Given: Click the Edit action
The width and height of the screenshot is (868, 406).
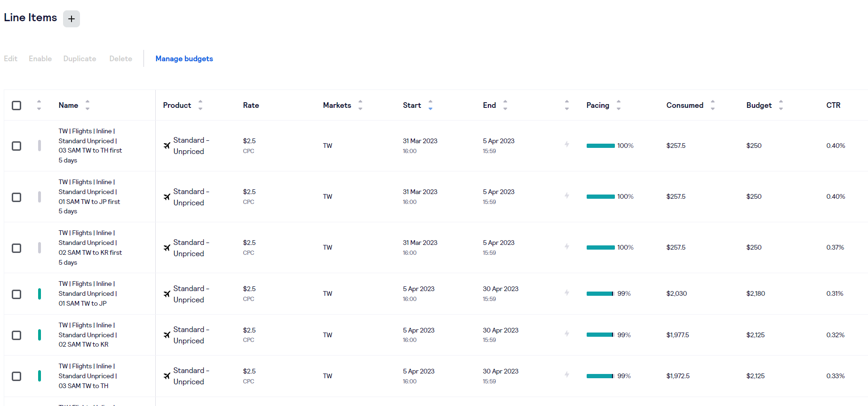Looking at the screenshot, I should click(11, 58).
